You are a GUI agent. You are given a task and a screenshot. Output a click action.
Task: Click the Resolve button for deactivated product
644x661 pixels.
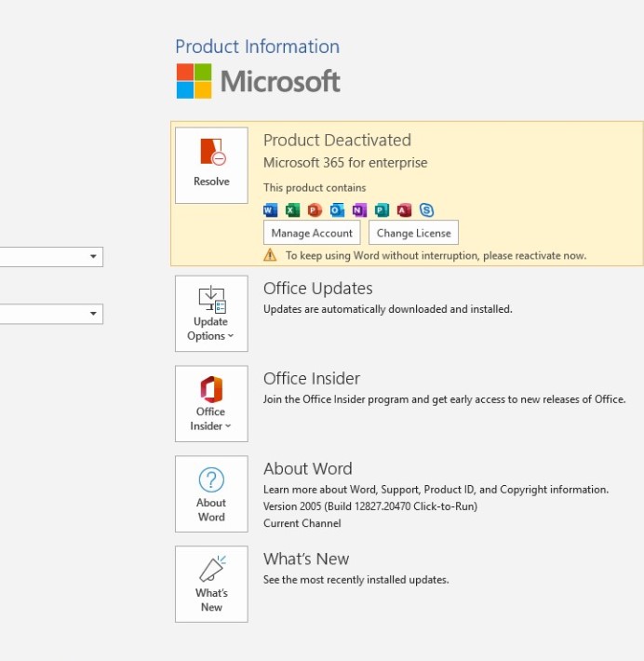point(211,166)
